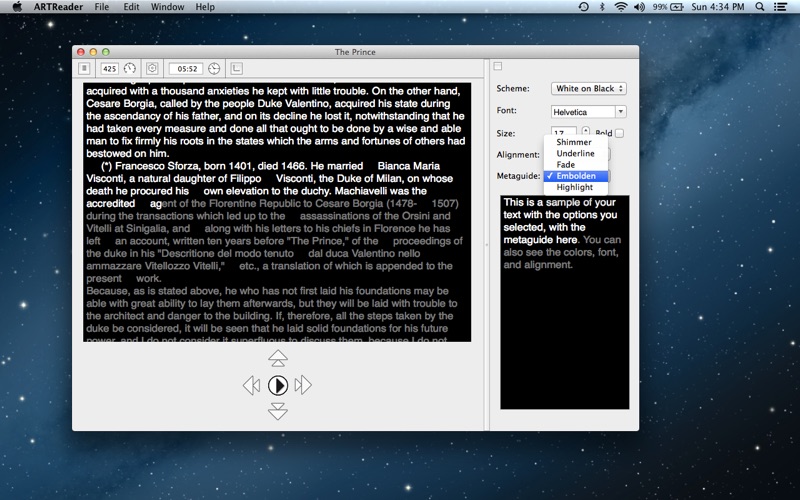The image size is (800, 500).
Task: Play reading with the center play button
Action: [x=278, y=385]
